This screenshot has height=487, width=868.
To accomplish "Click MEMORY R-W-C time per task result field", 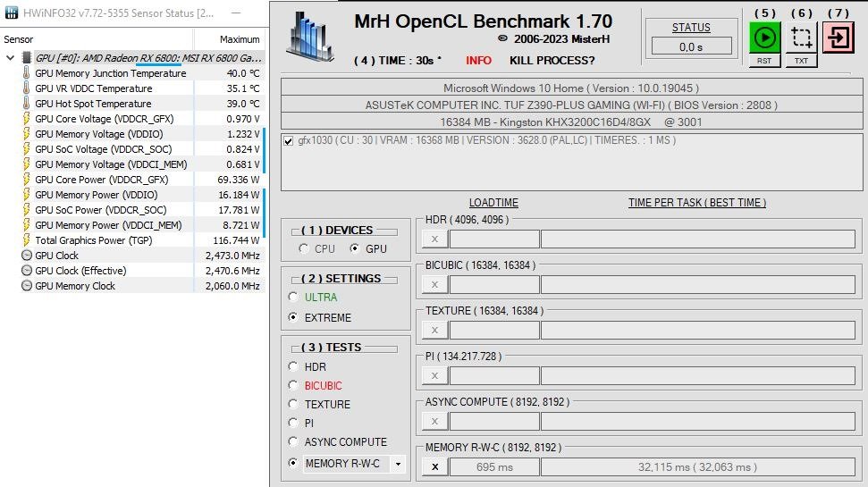I will coord(697,467).
